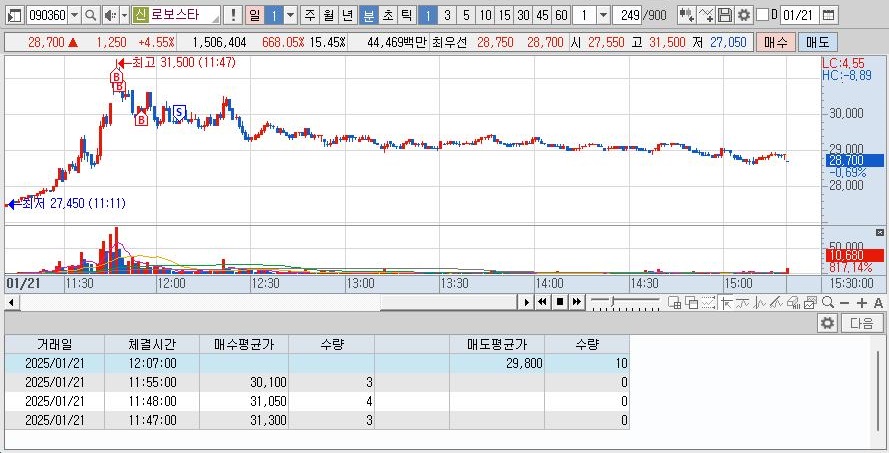Click the fast-forward double-arrow button
Image resolution: width=889 pixels, height=453 pixels.
(577, 302)
